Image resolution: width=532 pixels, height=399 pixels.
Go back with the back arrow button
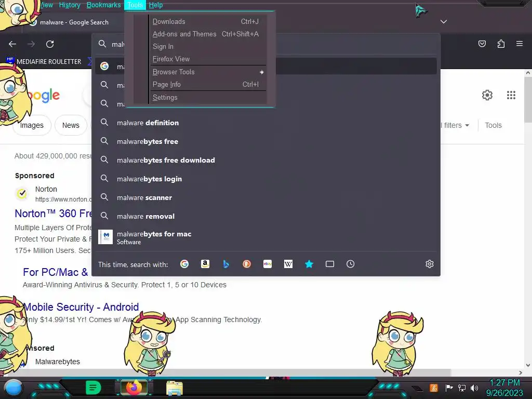tap(12, 44)
